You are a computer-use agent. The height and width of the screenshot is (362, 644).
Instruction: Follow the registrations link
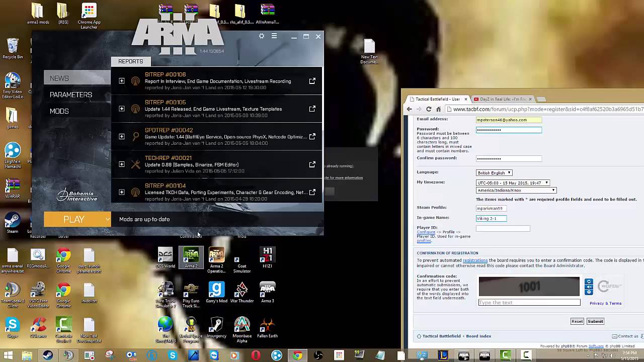pos(475,260)
